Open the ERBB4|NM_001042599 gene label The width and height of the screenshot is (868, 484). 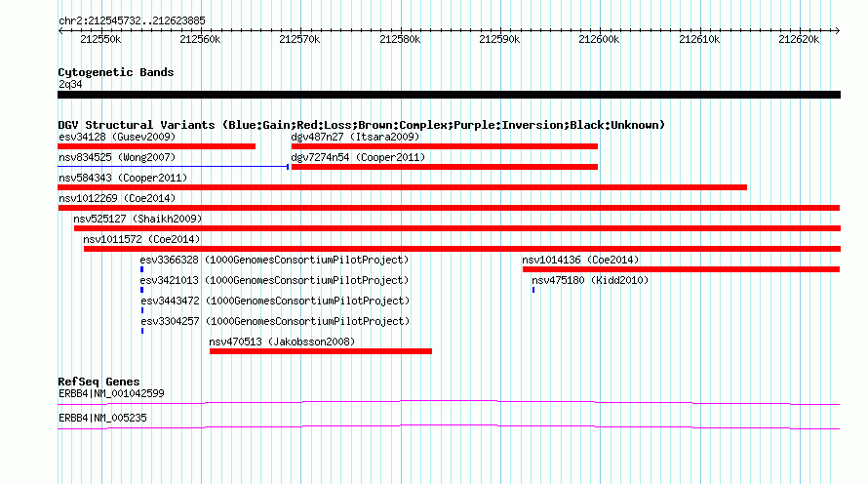tap(112, 393)
